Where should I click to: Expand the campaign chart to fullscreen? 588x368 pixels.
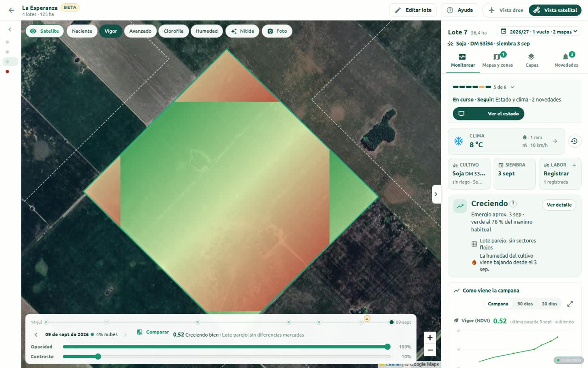tap(570, 304)
